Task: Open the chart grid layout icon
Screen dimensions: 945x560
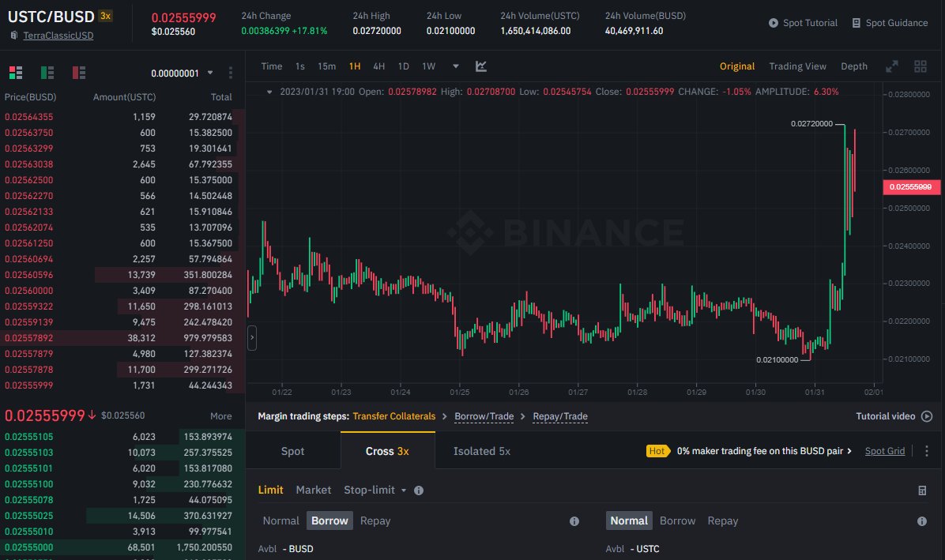Action: pyautogui.click(x=921, y=66)
